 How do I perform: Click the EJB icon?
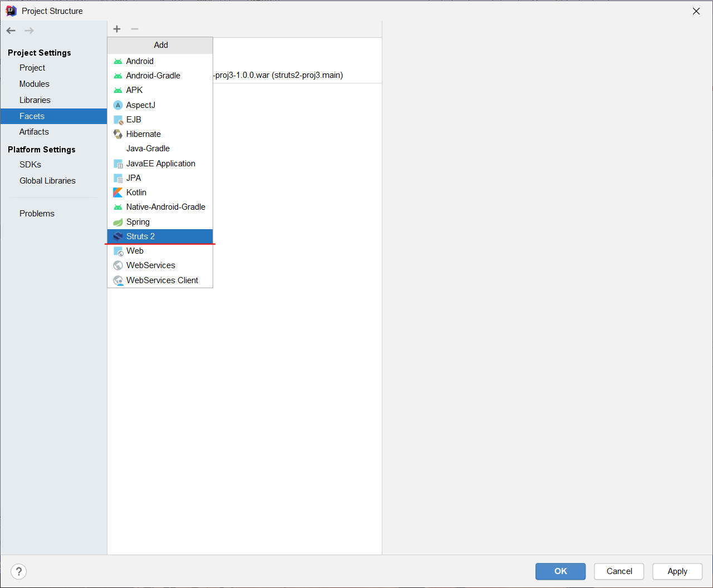(x=118, y=120)
